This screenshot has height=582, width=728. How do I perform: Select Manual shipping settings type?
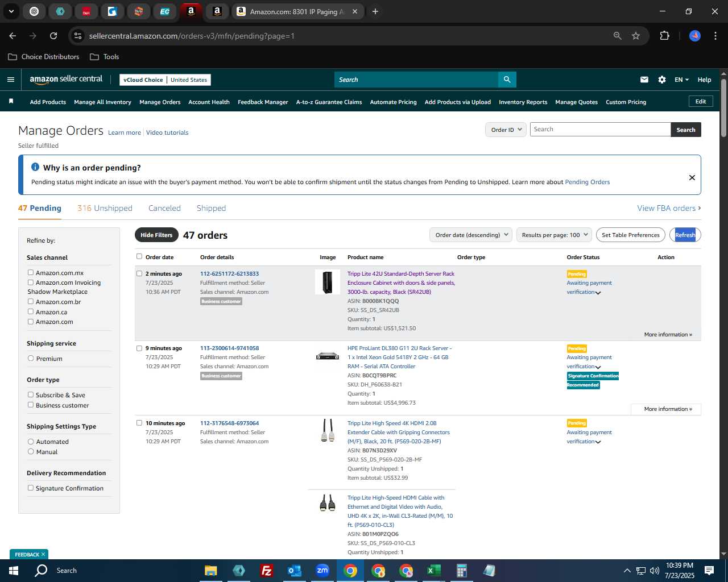[31, 451]
